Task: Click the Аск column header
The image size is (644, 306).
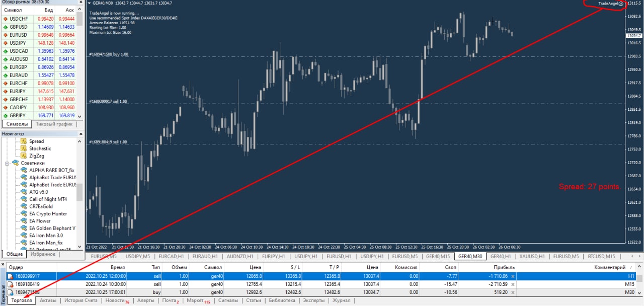Action: (66, 10)
